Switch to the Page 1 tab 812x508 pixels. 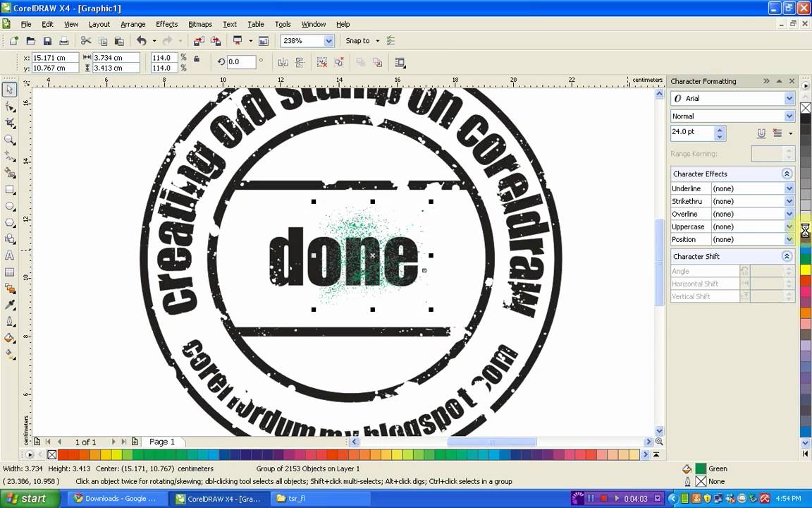point(162,442)
